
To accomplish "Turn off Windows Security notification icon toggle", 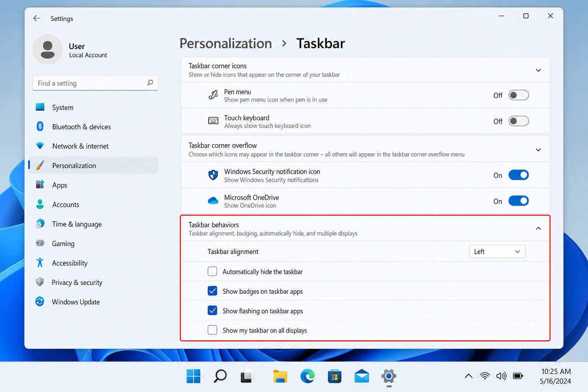I will [518, 175].
